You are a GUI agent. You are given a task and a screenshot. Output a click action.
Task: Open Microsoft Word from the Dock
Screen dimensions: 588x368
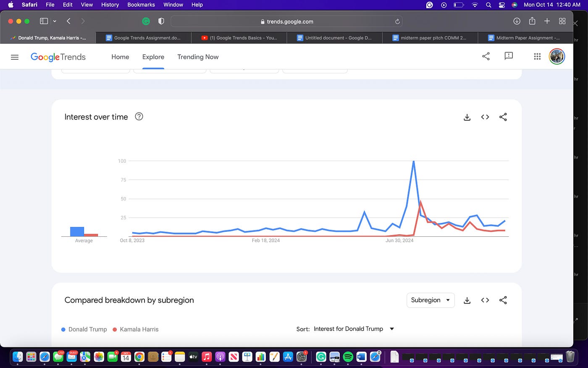(x=362, y=357)
